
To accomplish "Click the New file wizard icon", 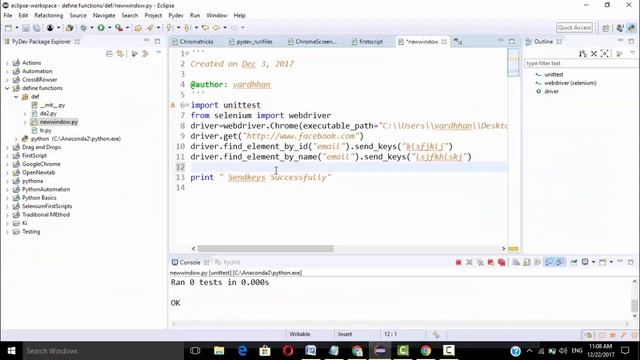I will click(x=8, y=28).
